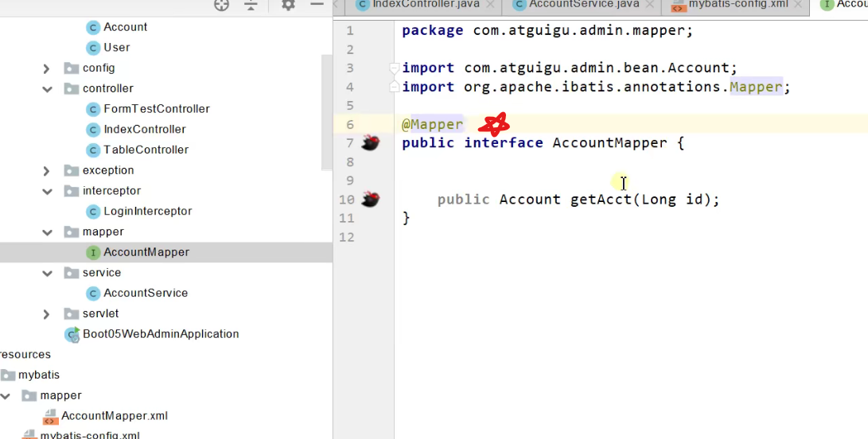Click the locate-in-project crosshair icon
The width and height of the screenshot is (868, 439).
pos(221,5)
